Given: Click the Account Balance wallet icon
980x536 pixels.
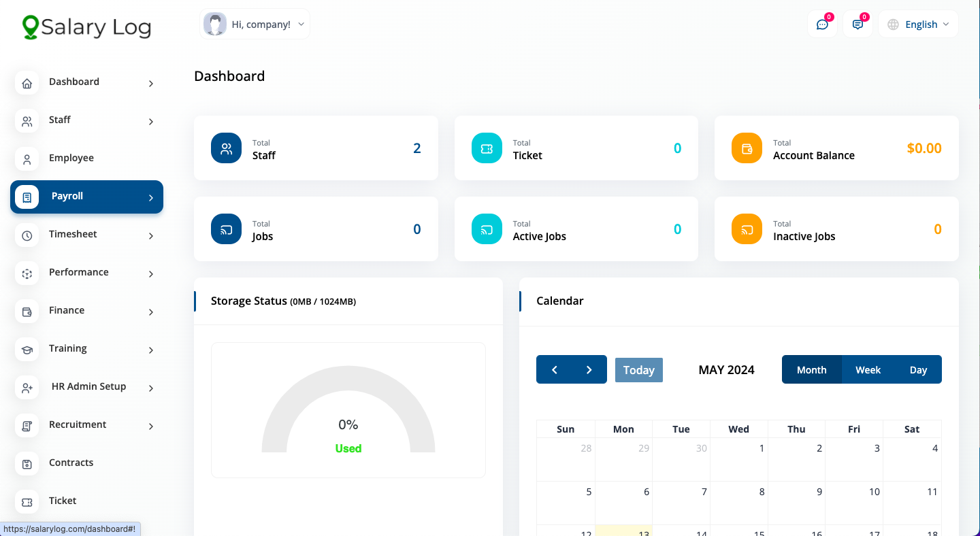Looking at the screenshot, I should tap(747, 148).
